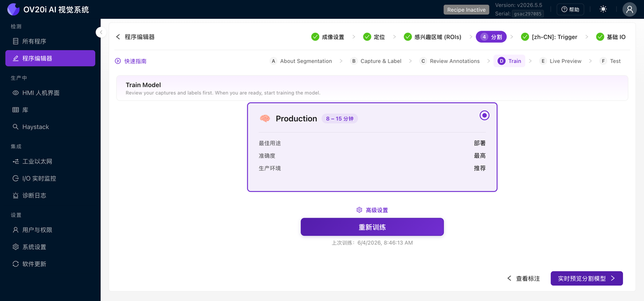Switch to Live Preview sub-step
Image resolution: width=644 pixels, height=301 pixels.
tap(560, 61)
